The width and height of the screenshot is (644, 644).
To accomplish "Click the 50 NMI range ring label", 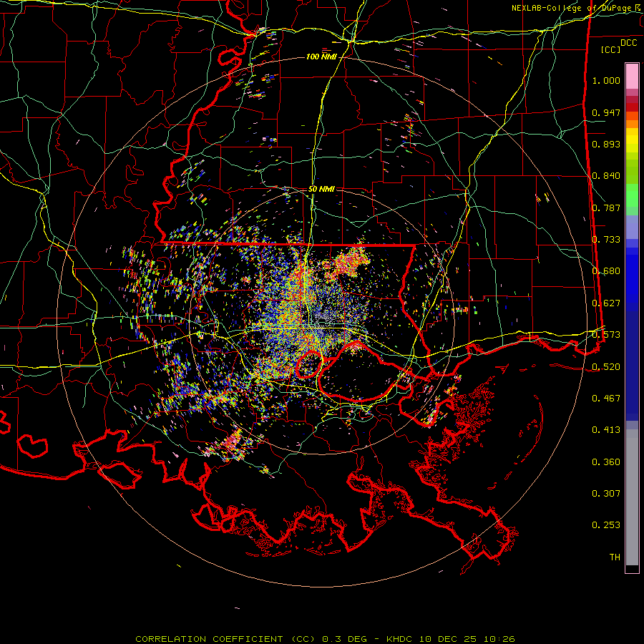I will coord(321,189).
